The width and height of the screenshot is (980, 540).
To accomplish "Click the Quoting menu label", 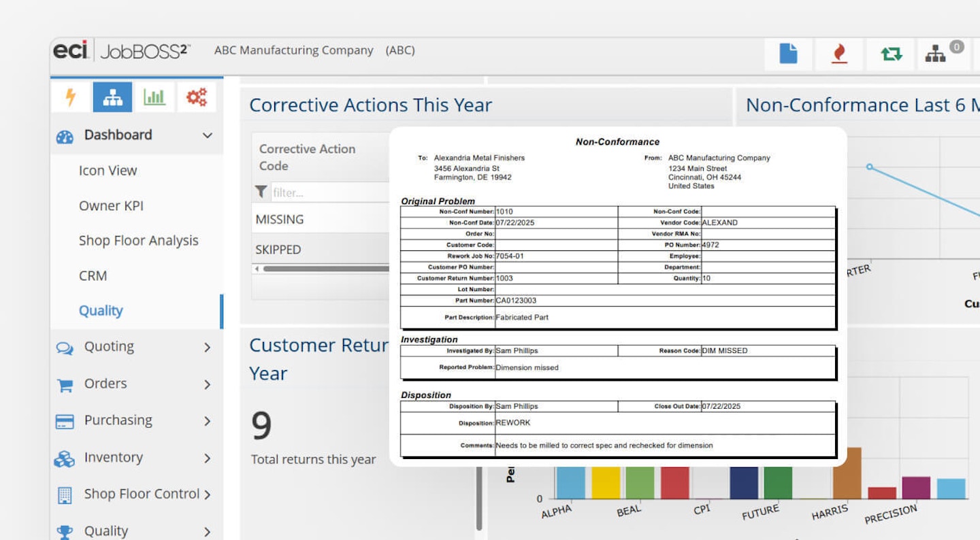I will [109, 347].
